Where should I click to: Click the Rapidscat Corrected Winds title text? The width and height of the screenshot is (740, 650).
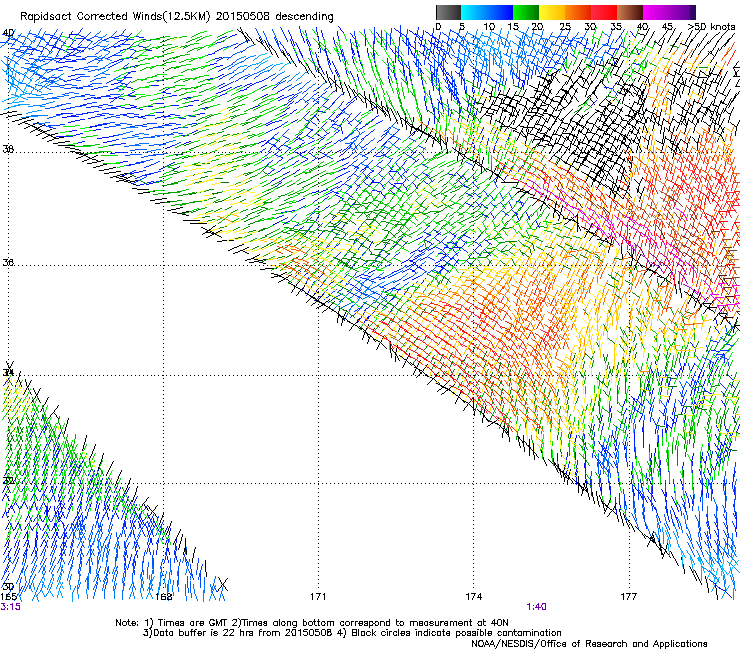177,17
